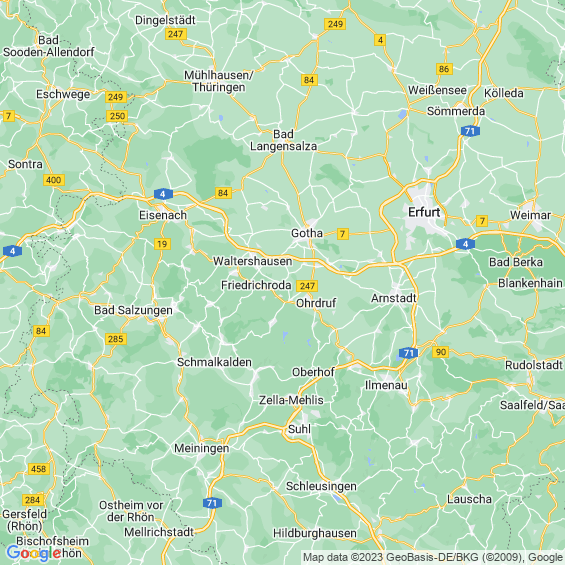
Task: Select the Meiningen town label
Action: click(202, 448)
